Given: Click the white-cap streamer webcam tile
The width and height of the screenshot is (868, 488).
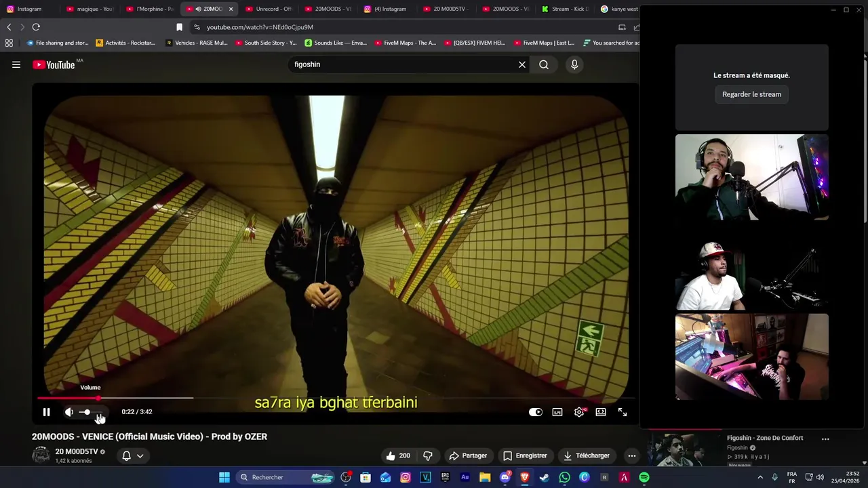Looking at the screenshot, I should point(751,267).
